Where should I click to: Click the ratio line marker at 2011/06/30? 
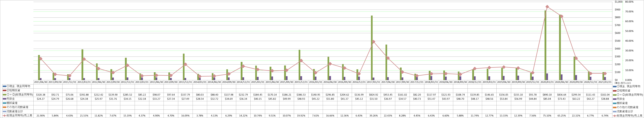[x=41, y=59]
